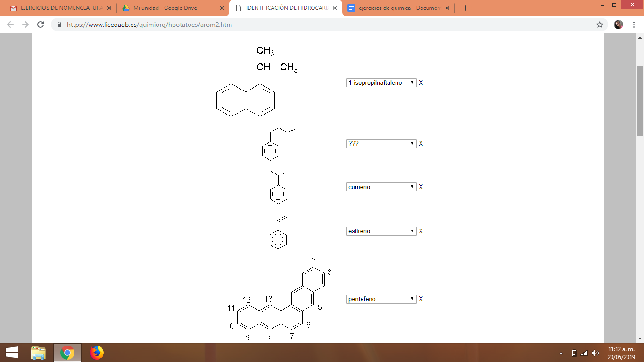Viewport: 644px width, 362px height.
Task: Open the ??? answer dropdown
Action: coord(381,143)
